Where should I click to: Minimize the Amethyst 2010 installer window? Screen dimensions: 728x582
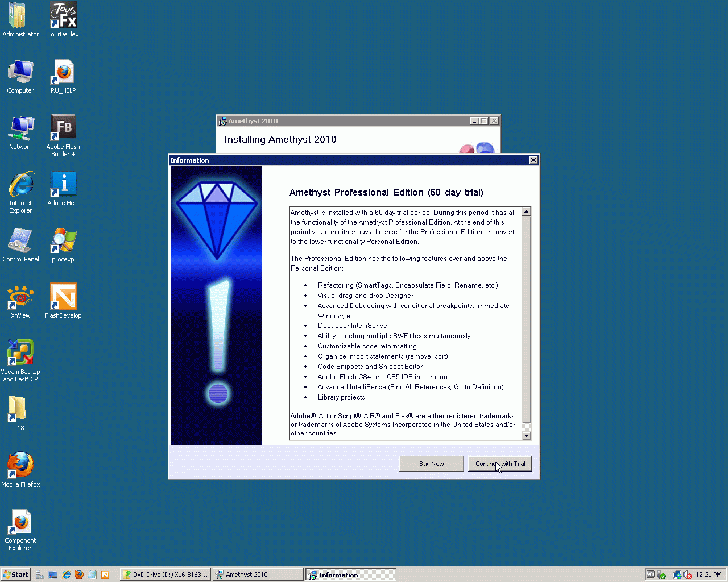[x=474, y=121]
